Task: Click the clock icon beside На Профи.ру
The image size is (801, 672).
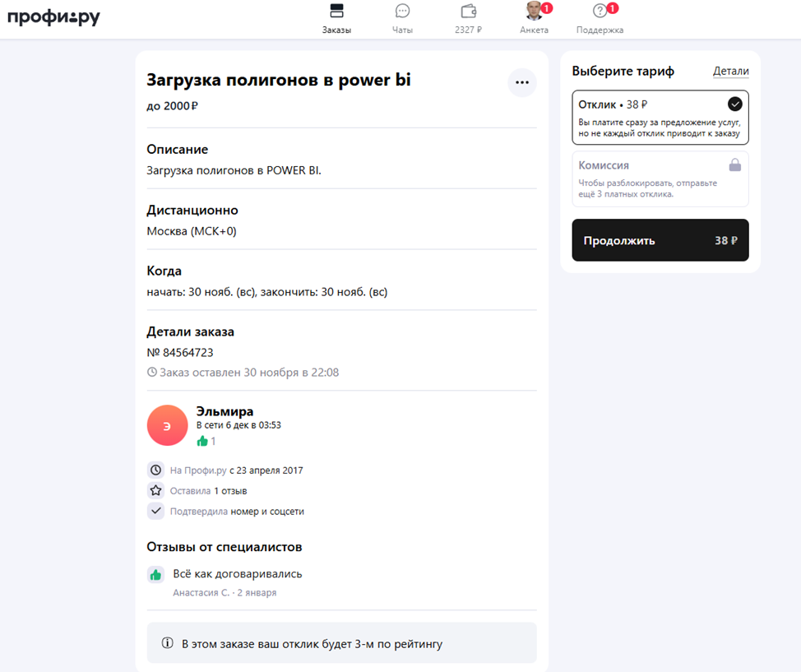Action: [155, 470]
